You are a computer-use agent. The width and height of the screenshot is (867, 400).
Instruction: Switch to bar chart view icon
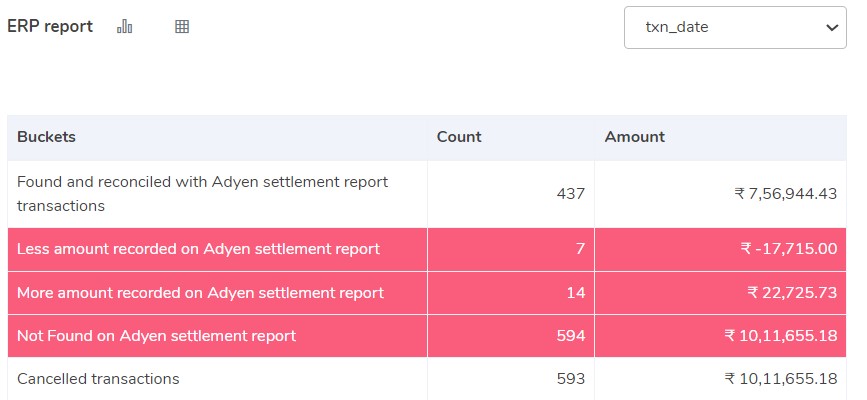125,27
